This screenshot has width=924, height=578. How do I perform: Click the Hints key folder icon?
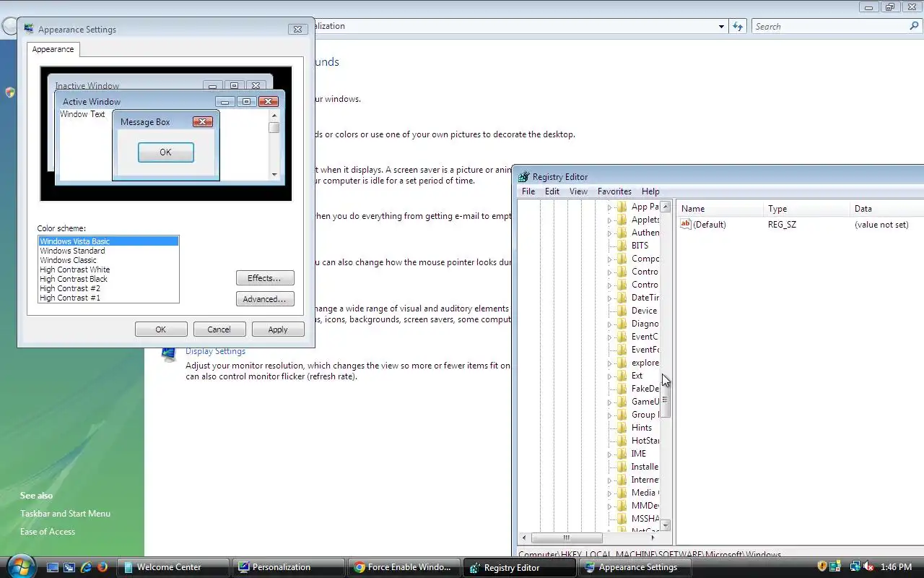622,428
